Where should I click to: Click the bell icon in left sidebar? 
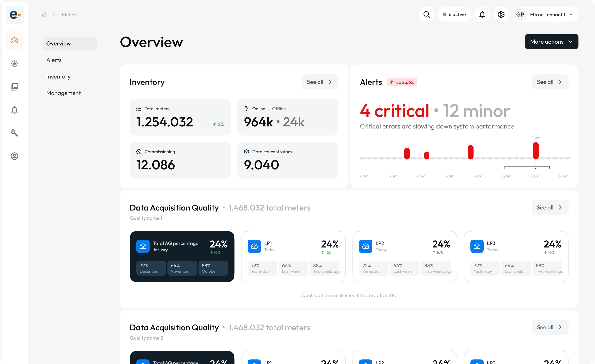(x=14, y=110)
